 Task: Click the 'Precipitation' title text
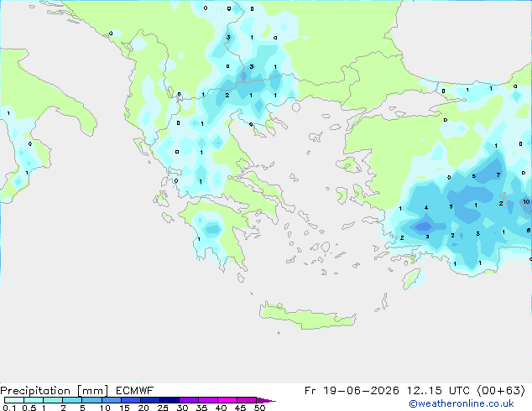point(35,391)
